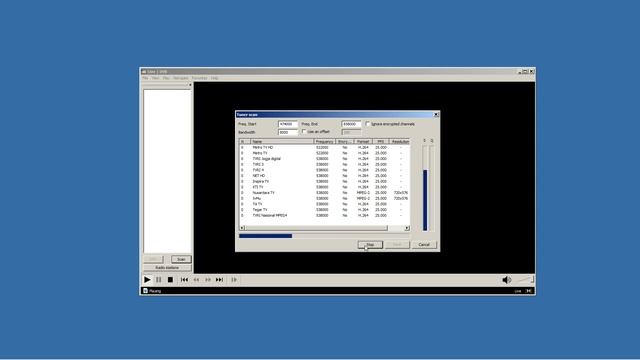640x360 pixels.
Task: Select the Nusantara TV channel row
Action: click(324, 193)
